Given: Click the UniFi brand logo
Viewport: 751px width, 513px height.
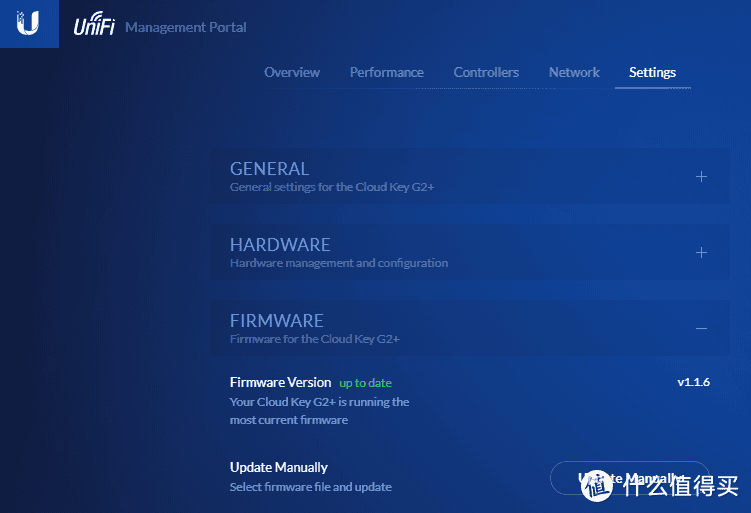Looking at the screenshot, I should click(x=94, y=27).
